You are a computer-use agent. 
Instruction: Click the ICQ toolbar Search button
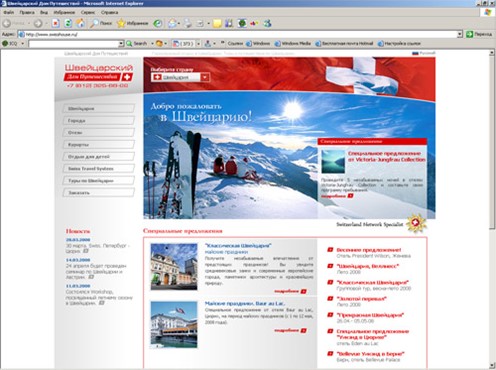tap(136, 43)
